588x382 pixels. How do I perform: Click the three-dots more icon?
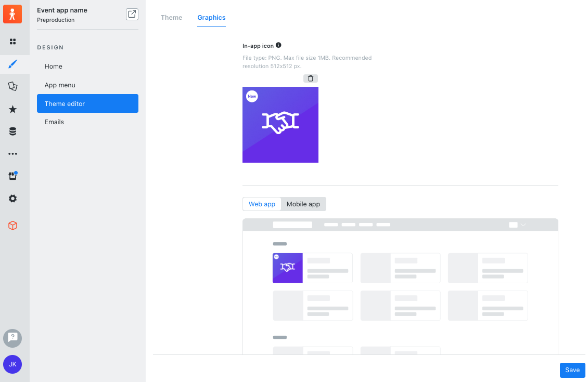(x=13, y=154)
